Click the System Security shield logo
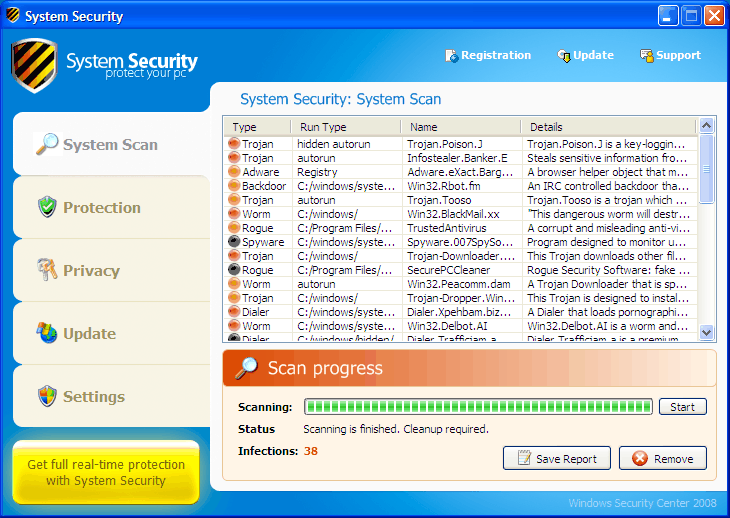This screenshot has height=518, width=730. coord(34,65)
